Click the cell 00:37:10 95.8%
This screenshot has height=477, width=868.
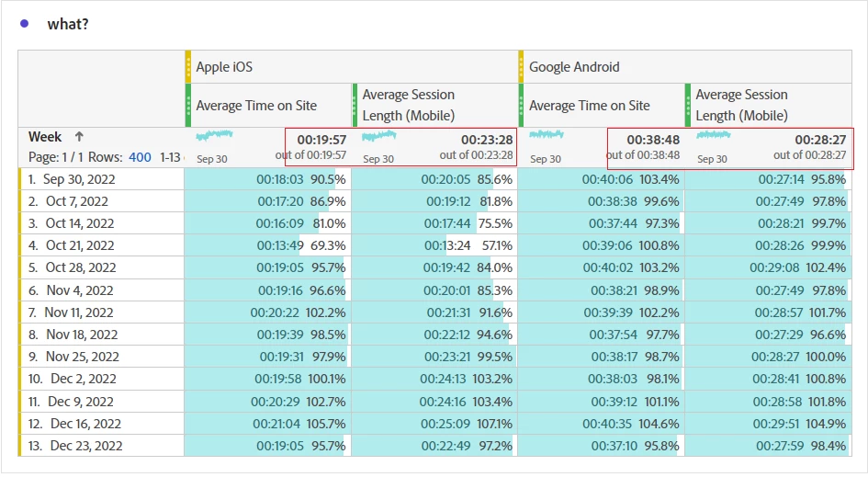tap(602, 446)
